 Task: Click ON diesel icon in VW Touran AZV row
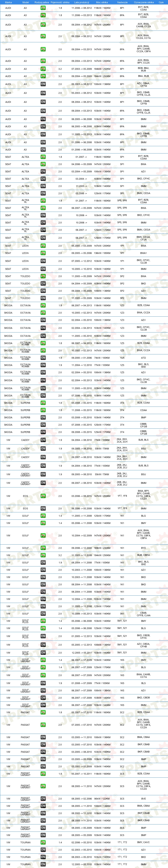[x=43, y=850]
